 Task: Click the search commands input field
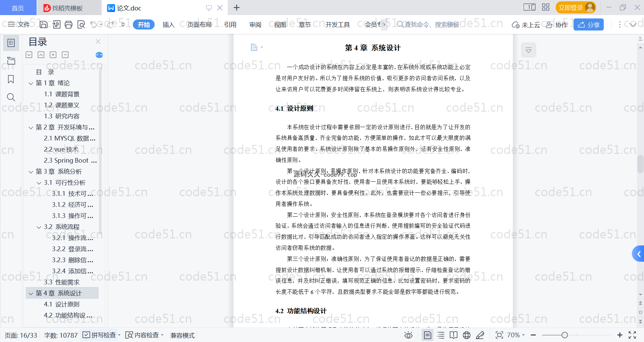[431, 24]
